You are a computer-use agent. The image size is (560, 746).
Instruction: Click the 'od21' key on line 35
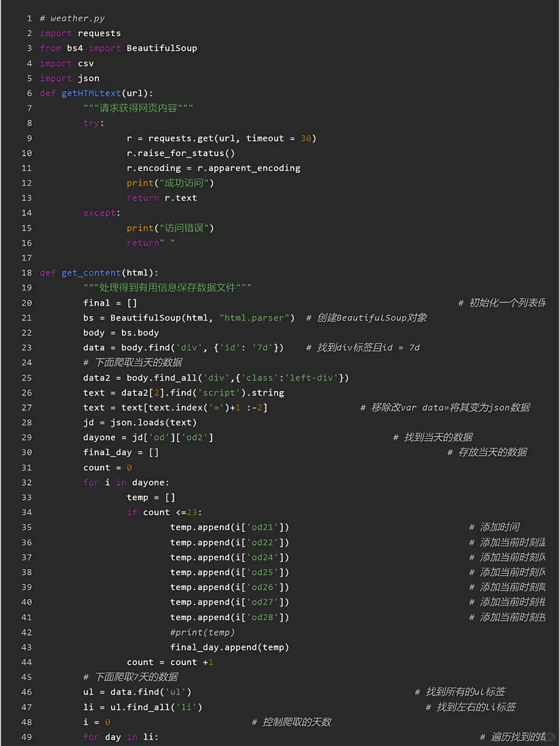261,527
